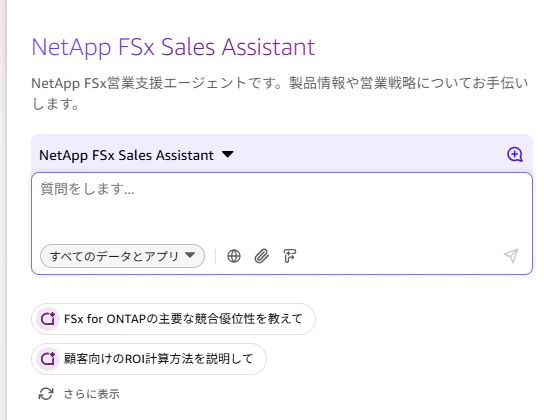Click the purple NetApp FSx Sales Assistant heading
Viewport: 544px width, 420px height.
pos(173,47)
